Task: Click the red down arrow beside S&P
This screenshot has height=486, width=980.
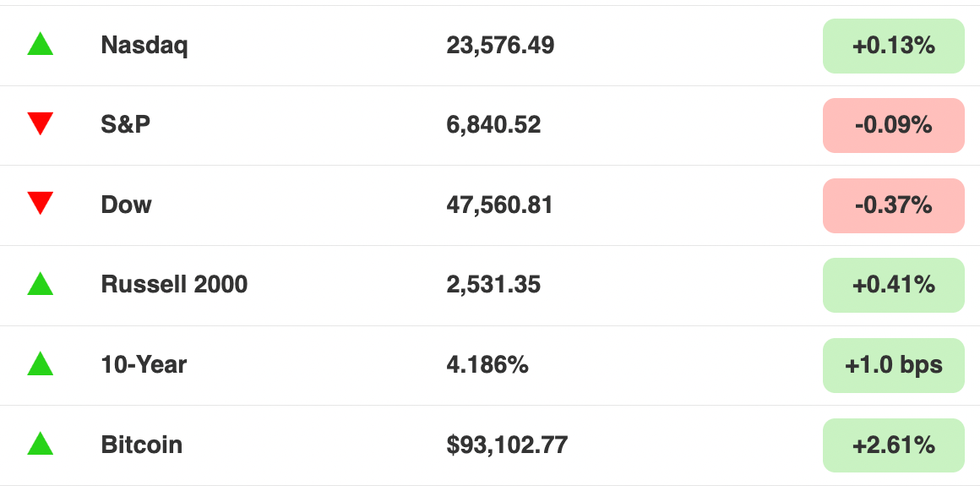Action: pyautogui.click(x=40, y=124)
